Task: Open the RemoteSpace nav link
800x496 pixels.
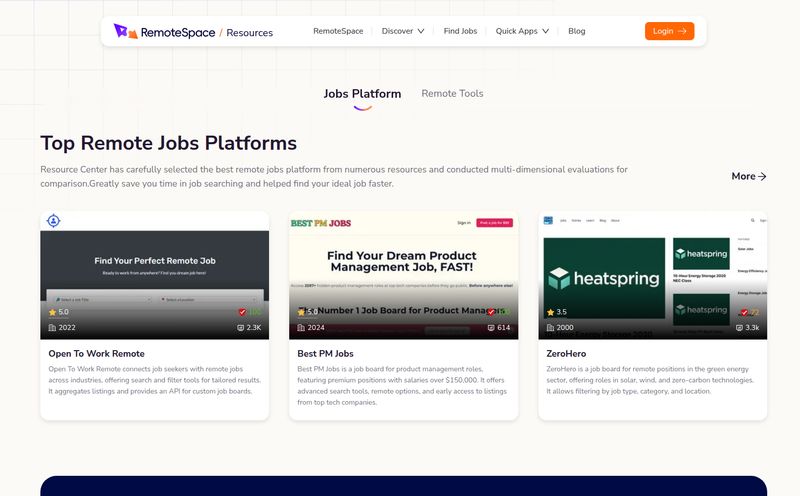Action: click(338, 31)
